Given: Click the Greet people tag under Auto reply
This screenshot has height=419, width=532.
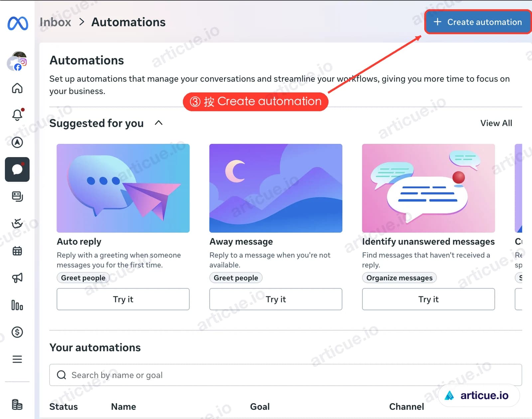Looking at the screenshot, I should pyautogui.click(x=83, y=278).
